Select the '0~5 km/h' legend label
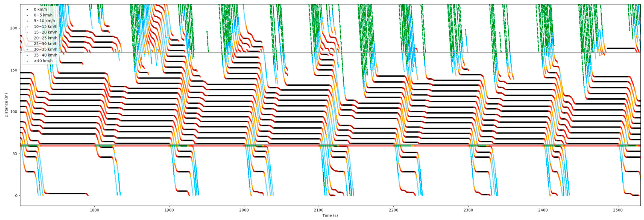 43,15
